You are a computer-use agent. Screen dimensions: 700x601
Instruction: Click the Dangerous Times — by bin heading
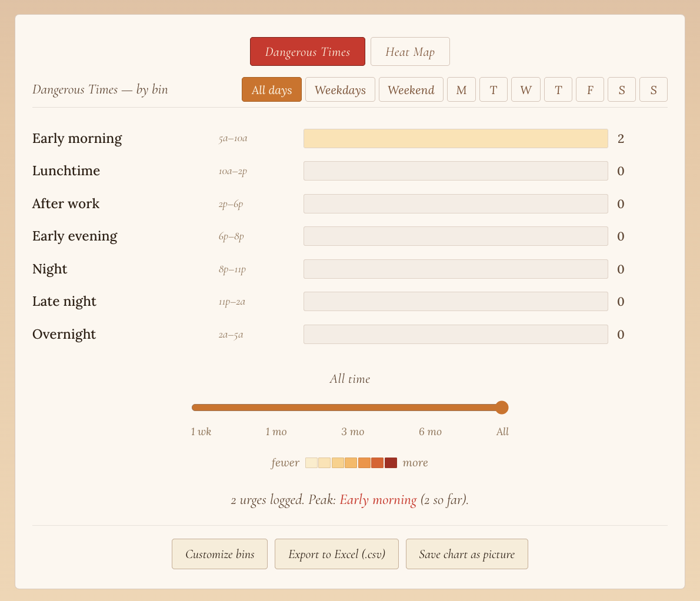coord(100,90)
